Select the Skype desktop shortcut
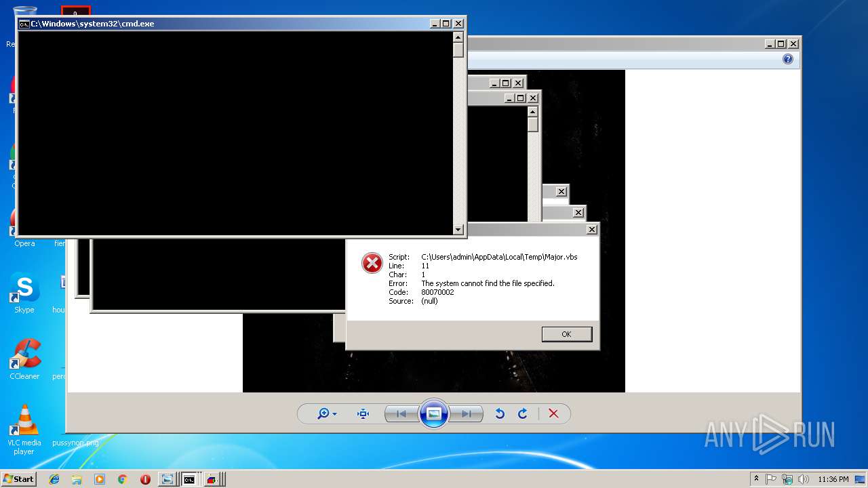This screenshot has width=868, height=488. tap(24, 293)
